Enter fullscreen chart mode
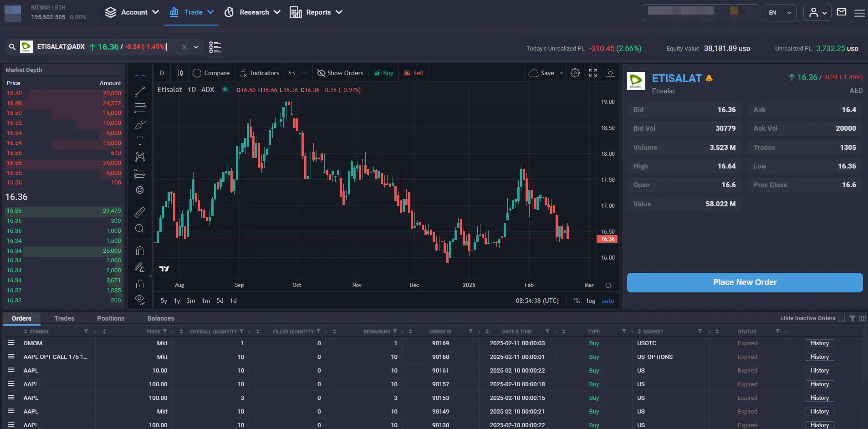The width and height of the screenshot is (868, 429). [x=593, y=73]
